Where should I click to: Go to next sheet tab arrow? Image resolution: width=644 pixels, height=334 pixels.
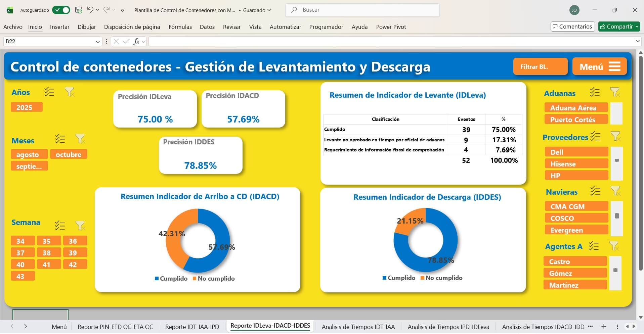[x=26, y=326]
